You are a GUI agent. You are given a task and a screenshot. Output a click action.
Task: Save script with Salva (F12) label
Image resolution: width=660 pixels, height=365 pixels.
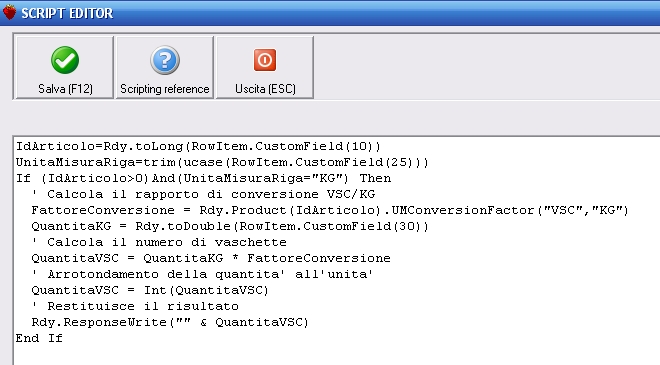click(65, 89)
